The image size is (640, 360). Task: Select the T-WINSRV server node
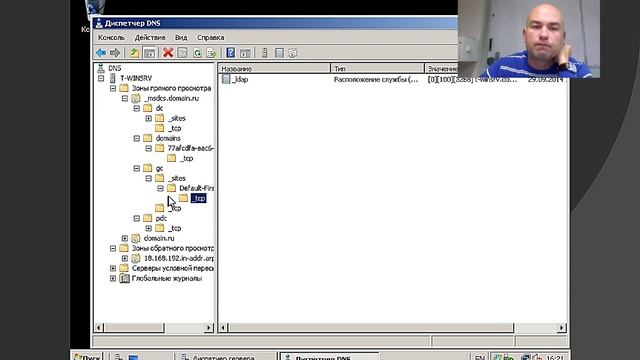click(x=136, y=78)
